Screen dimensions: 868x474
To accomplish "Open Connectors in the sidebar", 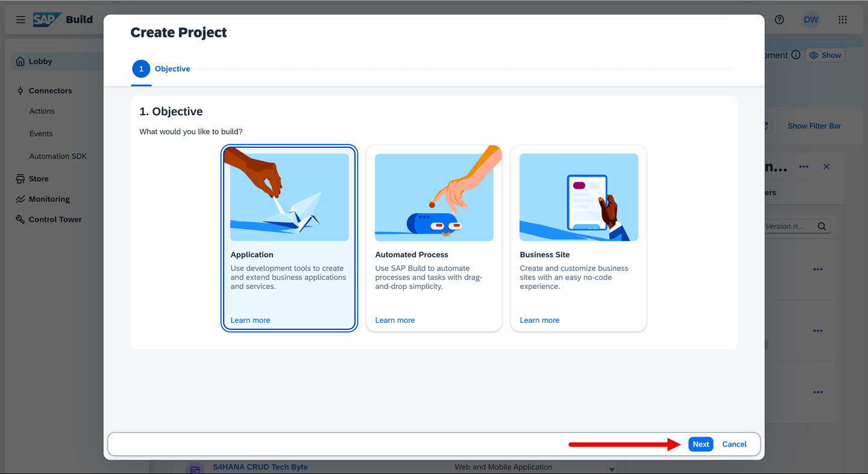I will pos(51,91).
